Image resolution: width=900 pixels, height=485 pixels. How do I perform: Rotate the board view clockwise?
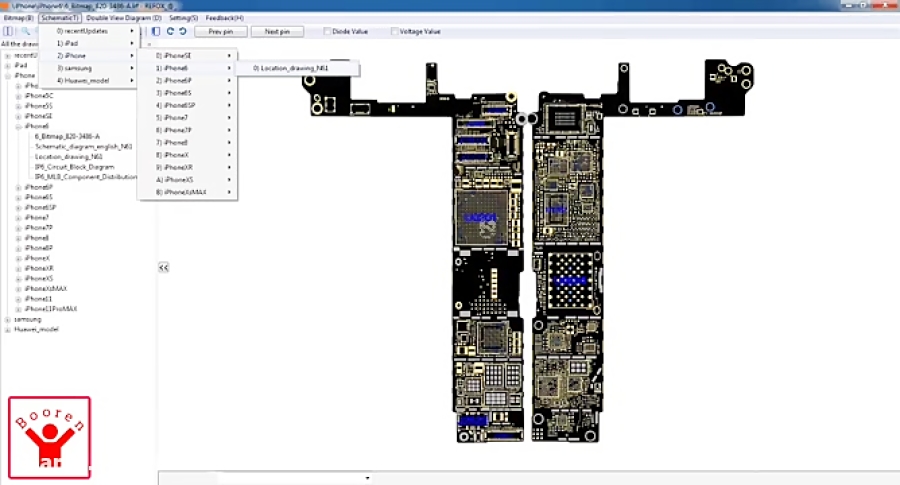point(170,31)
